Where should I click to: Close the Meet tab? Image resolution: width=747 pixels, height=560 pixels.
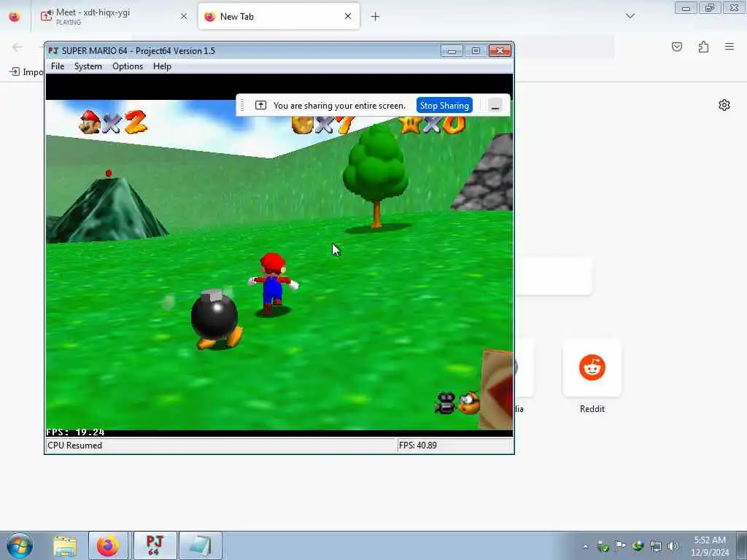[x=183, y=16]
